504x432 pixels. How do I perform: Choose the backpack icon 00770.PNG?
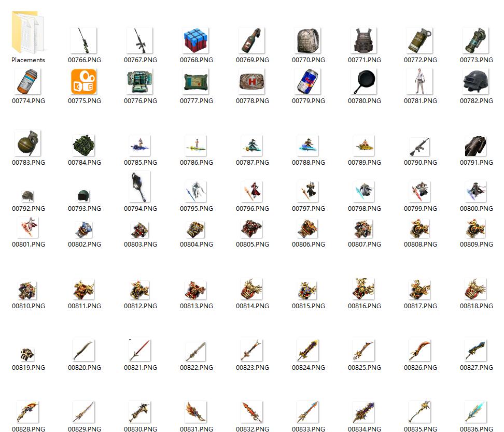click(x=307, y=40)
